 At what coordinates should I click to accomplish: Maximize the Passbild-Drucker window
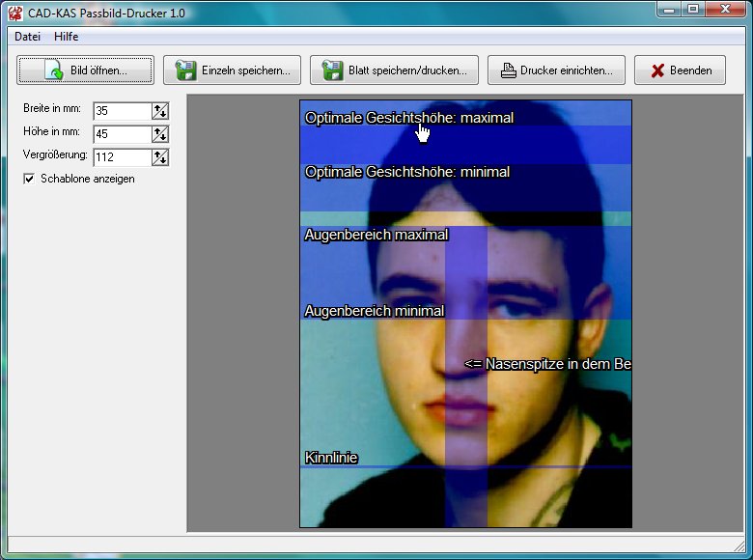[693, 10]
